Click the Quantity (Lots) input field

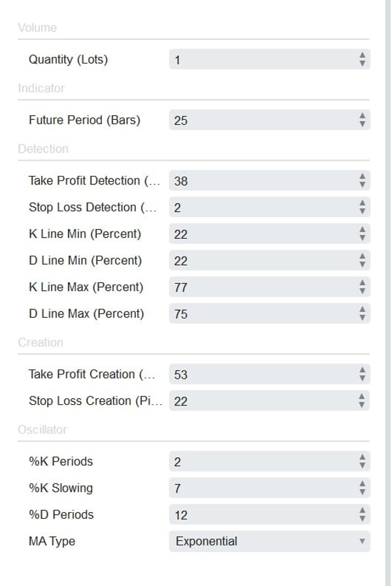click(270, 60)
